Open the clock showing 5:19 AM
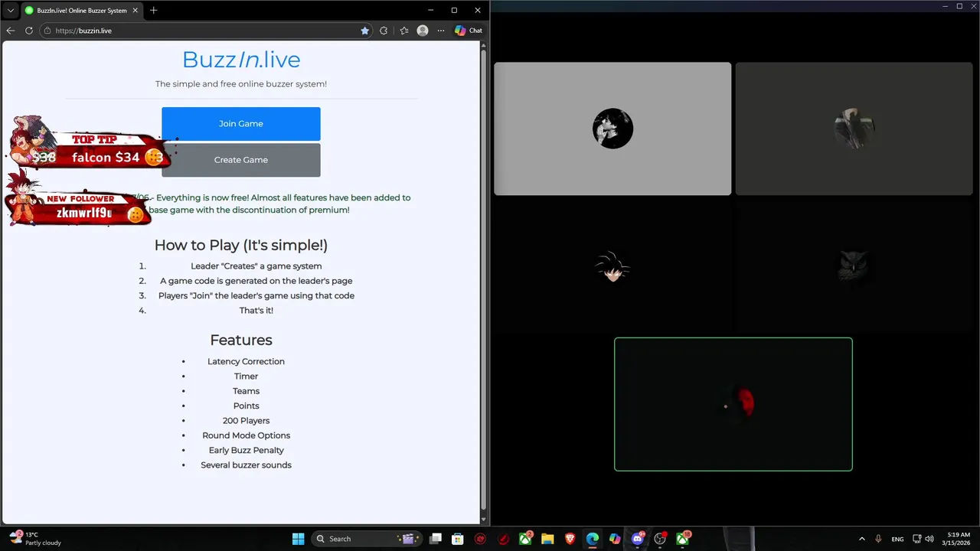 958,539
